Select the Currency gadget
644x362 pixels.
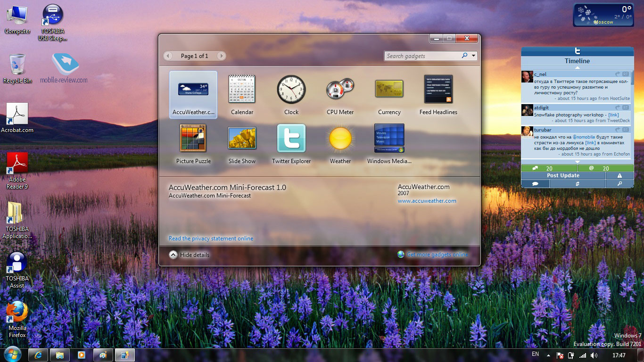click(389, 95)
